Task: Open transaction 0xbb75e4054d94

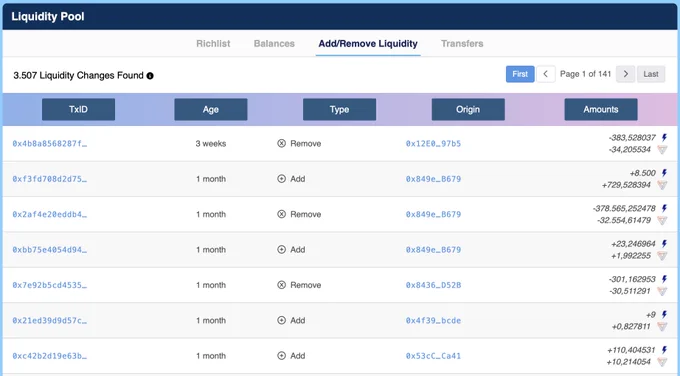Action: coord(49,250)
